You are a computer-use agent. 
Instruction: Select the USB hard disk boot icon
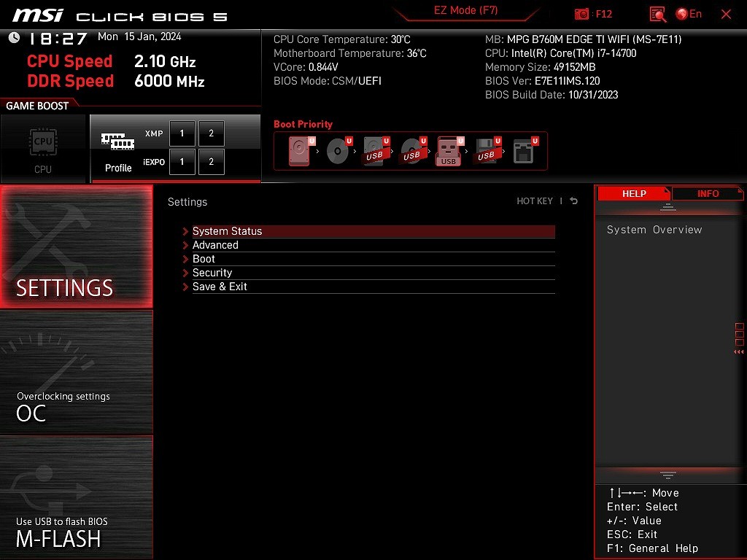coord(376,151)
